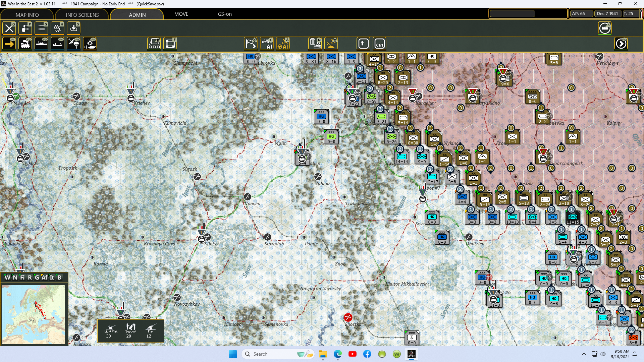Image resolution: width=644 pixels, height=362 pixels.
Task: Select rail transport mode locomotive icon (F2)
Action: click(25, 44)
